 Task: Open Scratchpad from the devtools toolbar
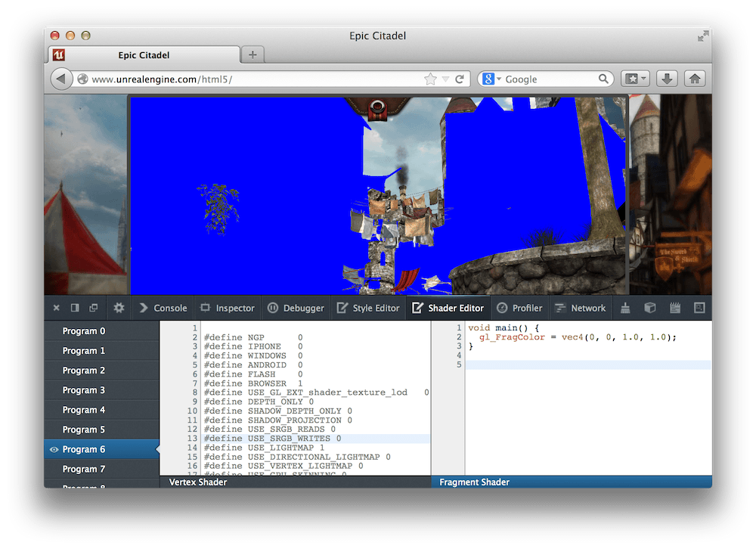(675, 308)
